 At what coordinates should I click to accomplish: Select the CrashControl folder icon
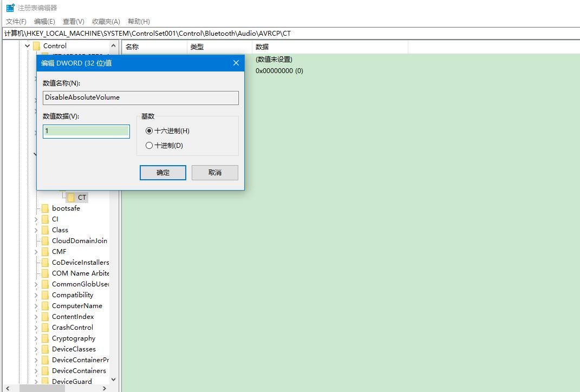coord(45,328)
